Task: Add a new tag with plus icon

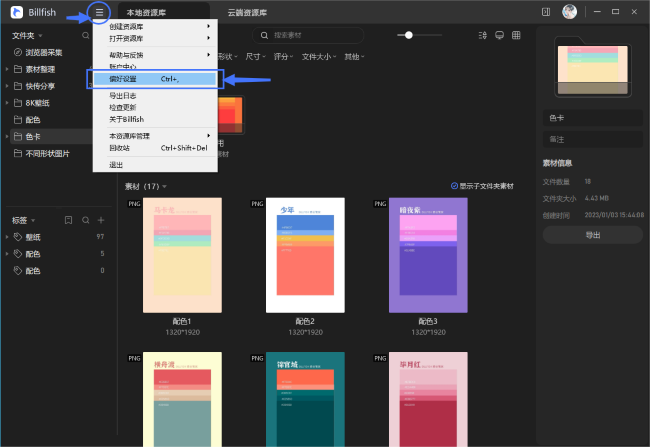Action: tap(100, 219)
